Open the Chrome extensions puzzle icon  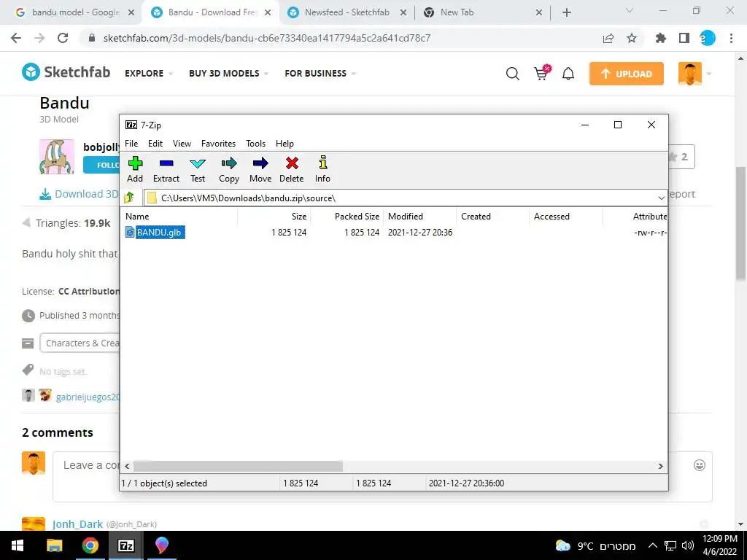tap(661, 38)
